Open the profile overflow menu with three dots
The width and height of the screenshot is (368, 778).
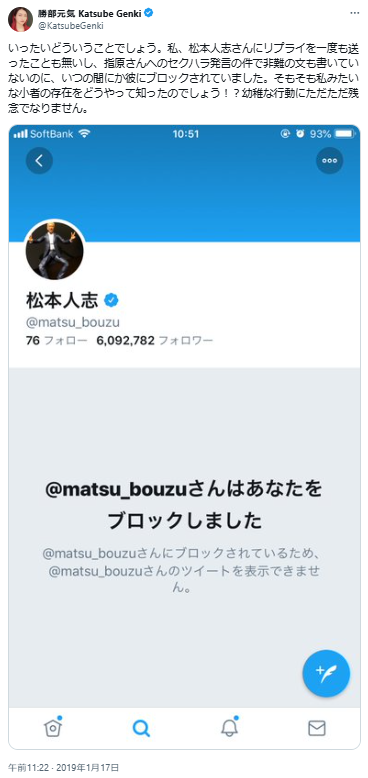coord(329,160)
